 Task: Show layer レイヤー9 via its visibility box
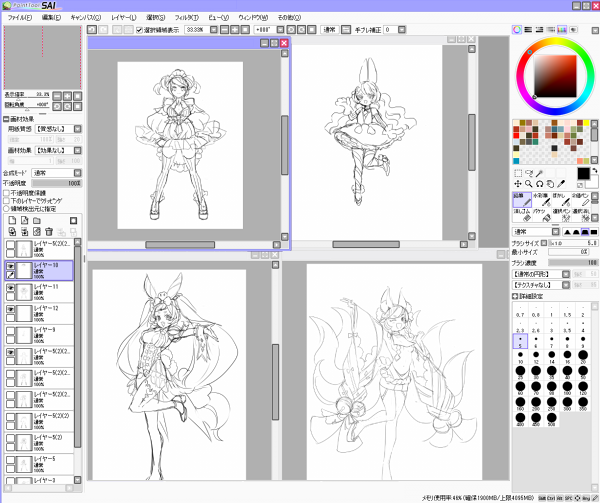coord(11,330)
